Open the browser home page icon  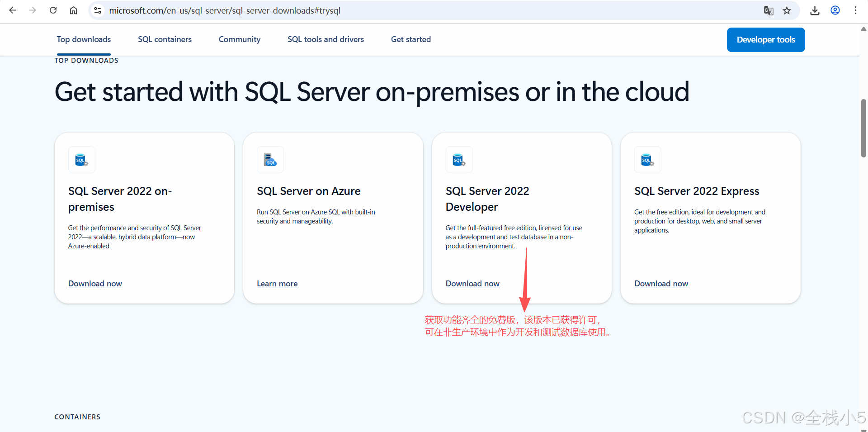[x=73, y=10]
